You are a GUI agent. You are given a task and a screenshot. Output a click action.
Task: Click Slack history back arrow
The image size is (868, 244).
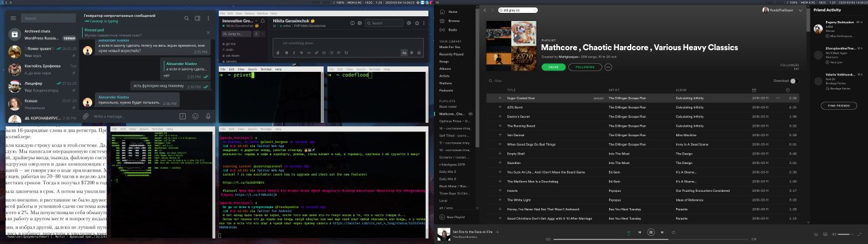[x=256, y=34]
